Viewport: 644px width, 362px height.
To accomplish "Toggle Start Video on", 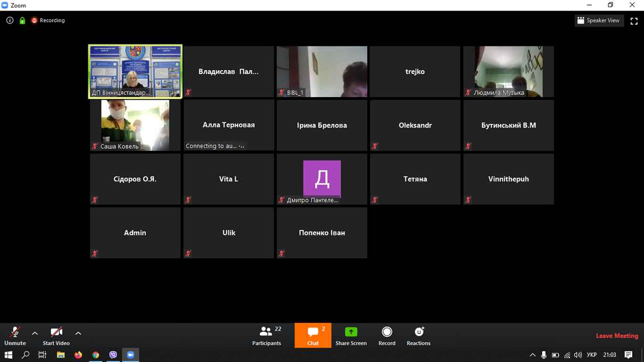I will click(x=56, y=336).
